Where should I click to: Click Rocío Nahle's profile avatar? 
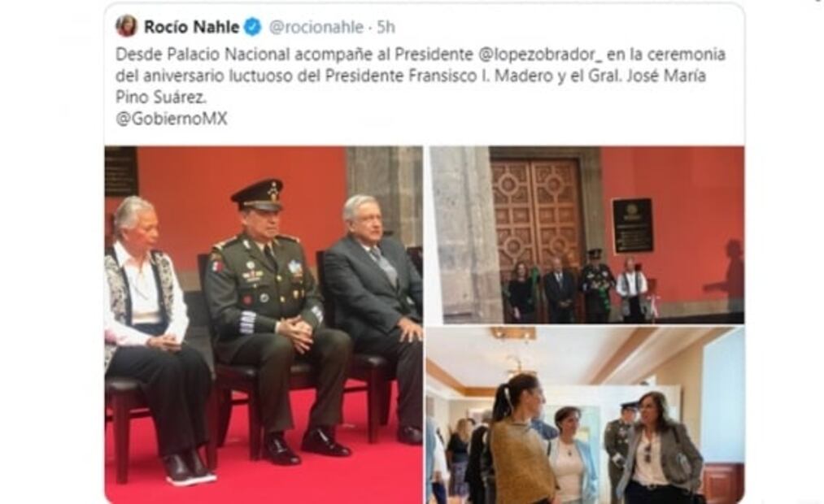tap(127, 26)
